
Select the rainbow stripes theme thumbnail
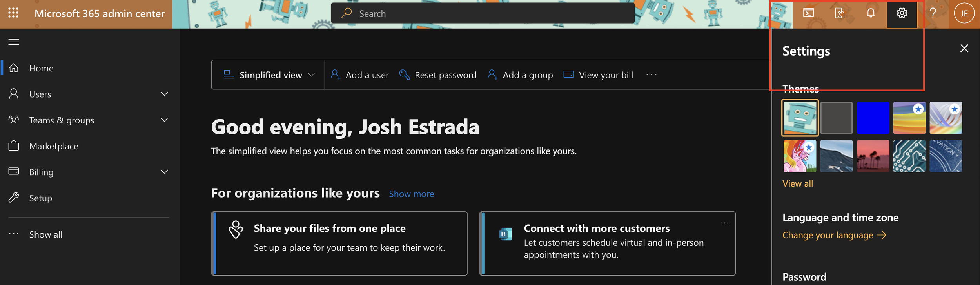[909, 118]
